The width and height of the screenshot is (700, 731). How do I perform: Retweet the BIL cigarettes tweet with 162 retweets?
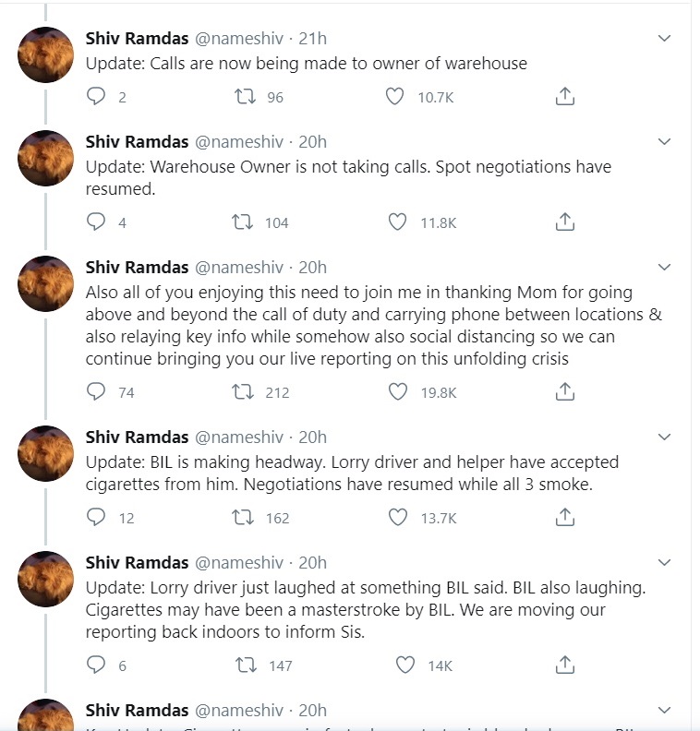243,517
